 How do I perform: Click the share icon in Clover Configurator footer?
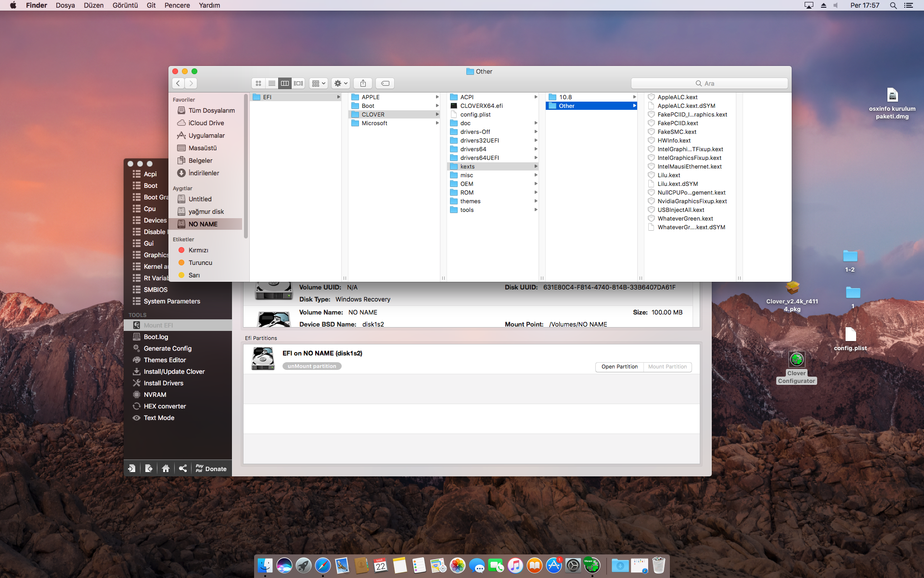183,469
